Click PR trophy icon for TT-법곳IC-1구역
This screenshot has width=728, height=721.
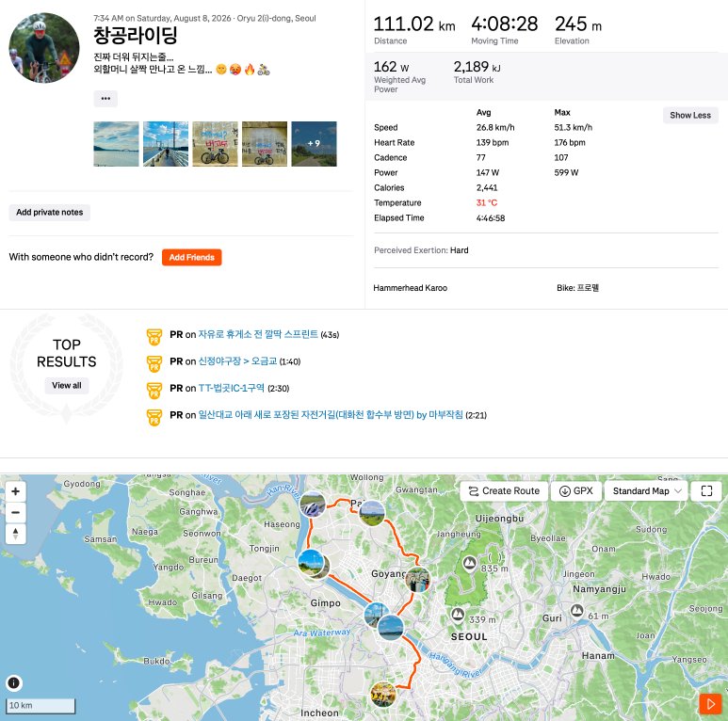coord(154,391)
